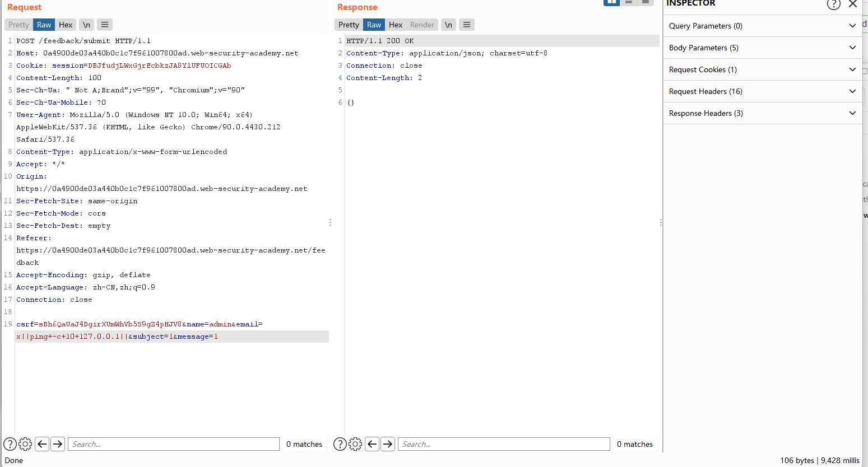Click the response Content-Type header
This screenshot has width=868, height=467.
(447, 53)
